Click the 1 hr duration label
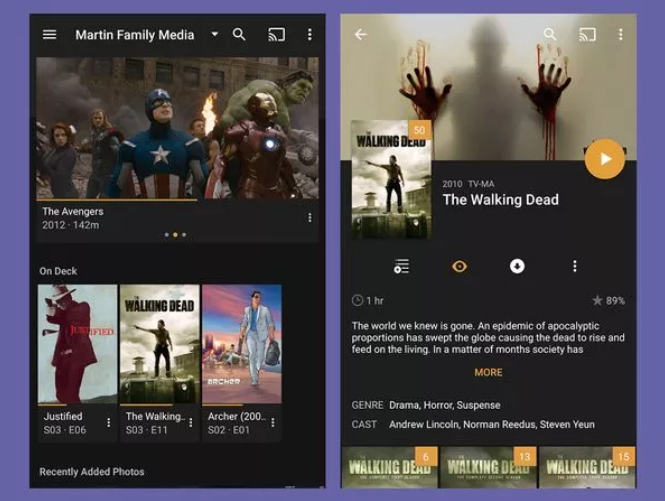This screenshot has width=665, height=501. (x=368, y=301)
